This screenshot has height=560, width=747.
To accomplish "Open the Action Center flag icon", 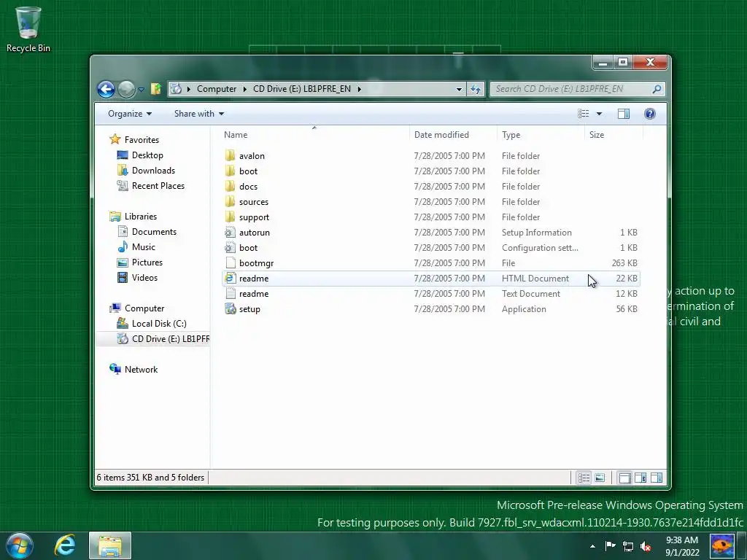I will coord(610,545).
